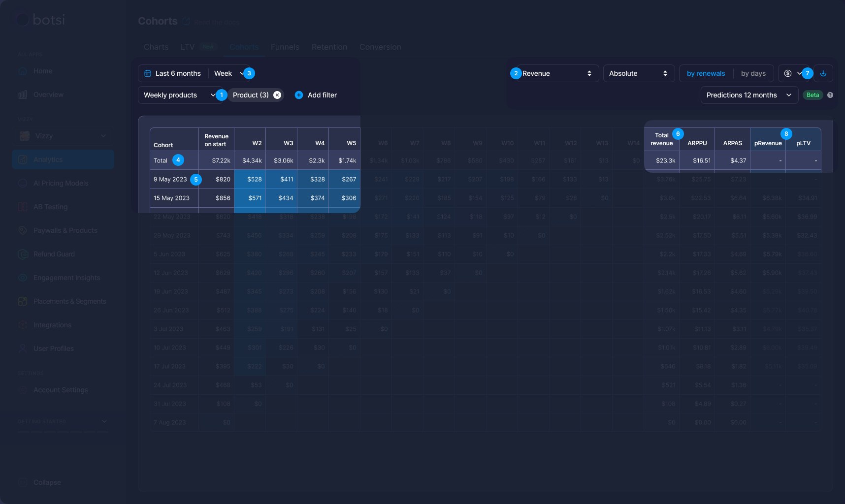This screenshot has height=504, width=845.
Task: Switch to by renewals view
Action: tap(706, 73)
